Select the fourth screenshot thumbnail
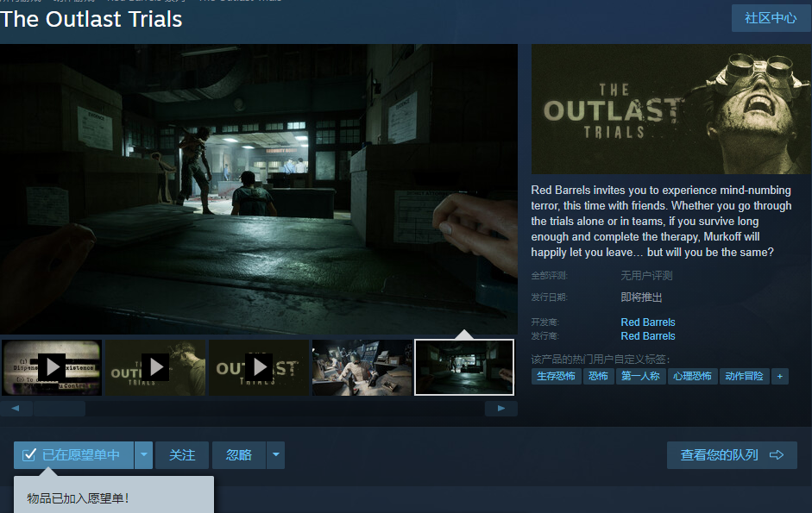 pyautogui.click(x=362, y=367)
